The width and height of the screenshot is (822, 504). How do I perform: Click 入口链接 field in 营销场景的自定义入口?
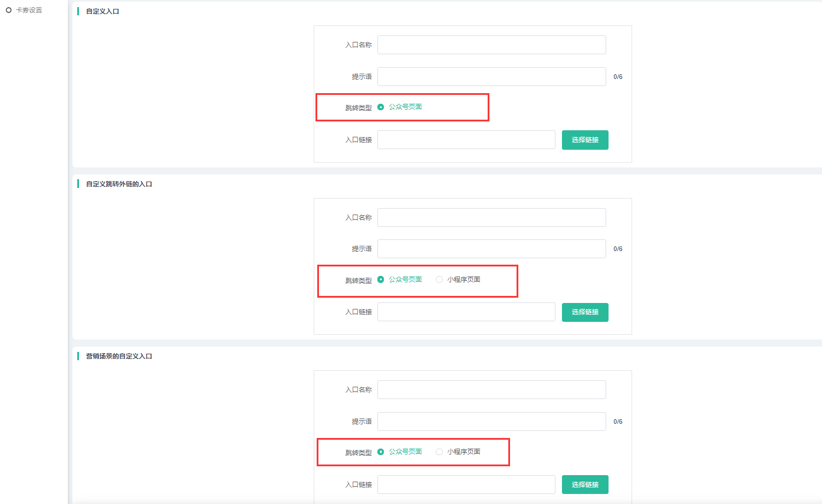tap(466, 485)
